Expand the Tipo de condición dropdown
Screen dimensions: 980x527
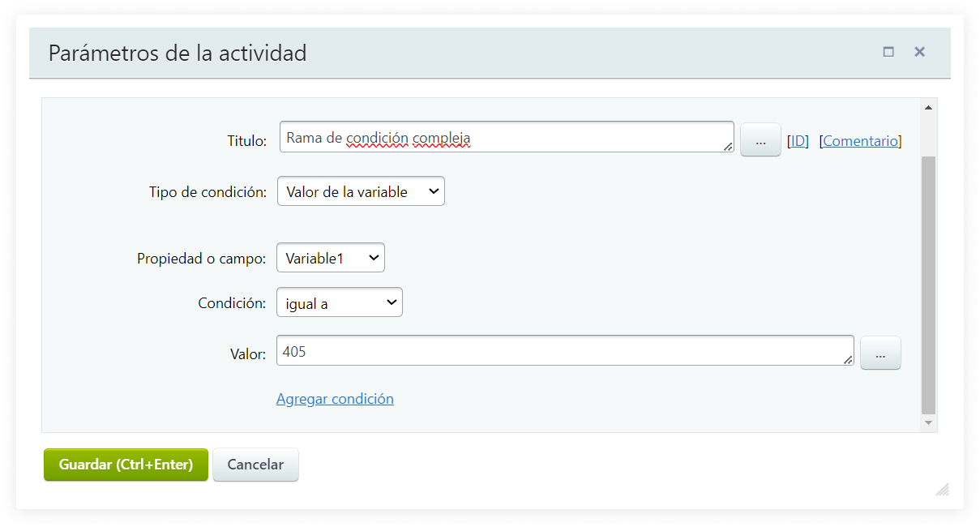(361, 191)
